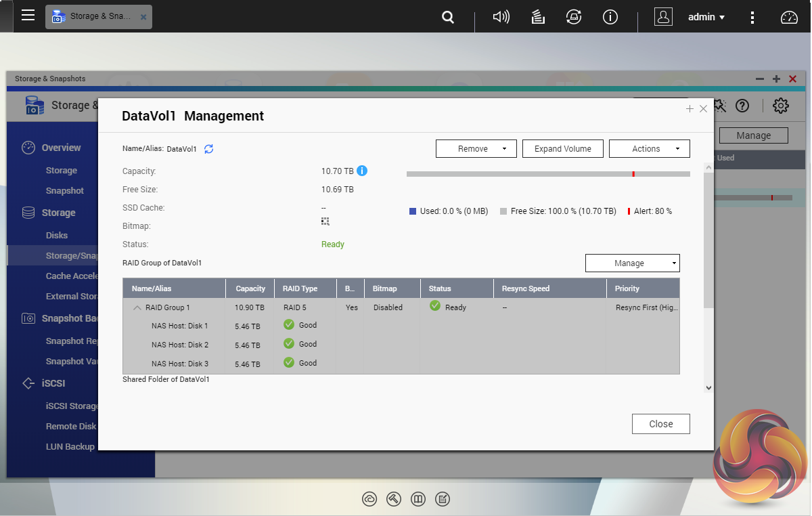Collapse the RAID Group 1 row
This screenshot has height=516, width=812.
click(137, 307)
